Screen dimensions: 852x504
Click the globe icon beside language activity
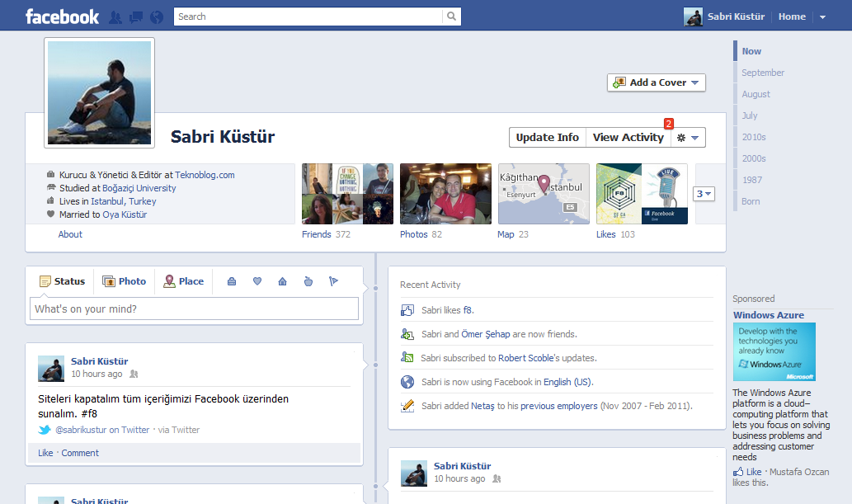point(407,382)
